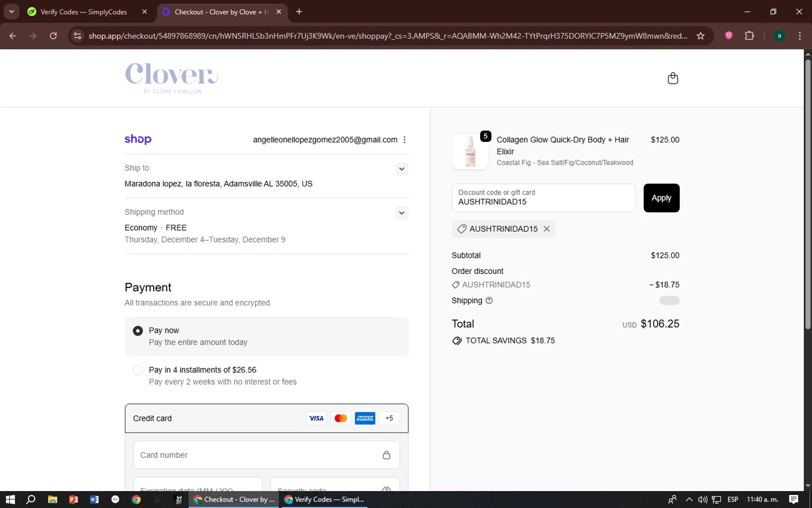Open Word from the taskbar
The image size is (812, 508).
tap(94, 499)
